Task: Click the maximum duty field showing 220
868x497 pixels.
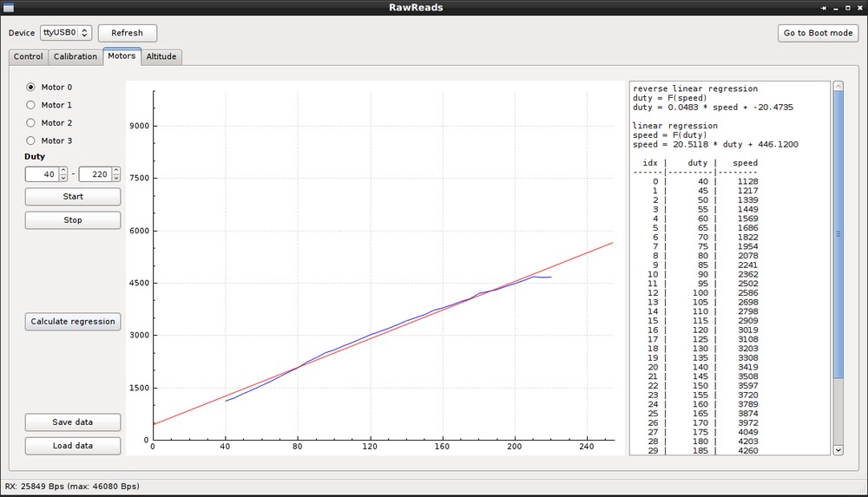Action: [95, 174]
